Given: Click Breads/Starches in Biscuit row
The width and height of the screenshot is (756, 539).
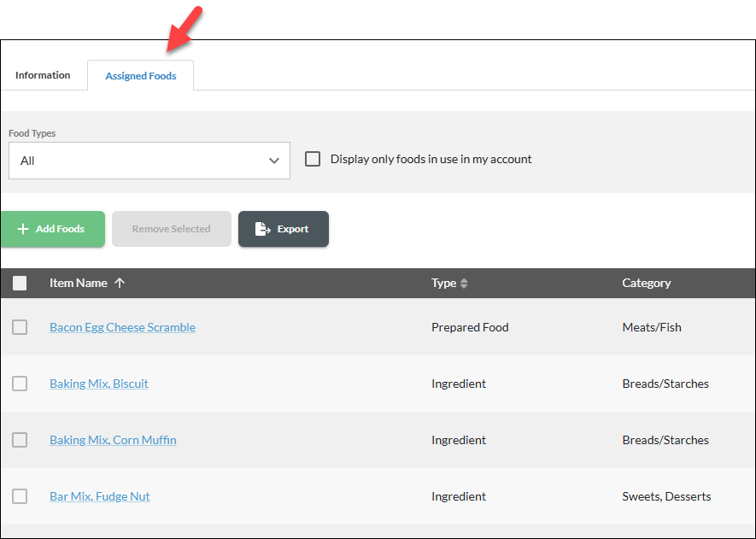Looking at the screenshot, I should tap(665, 384).
